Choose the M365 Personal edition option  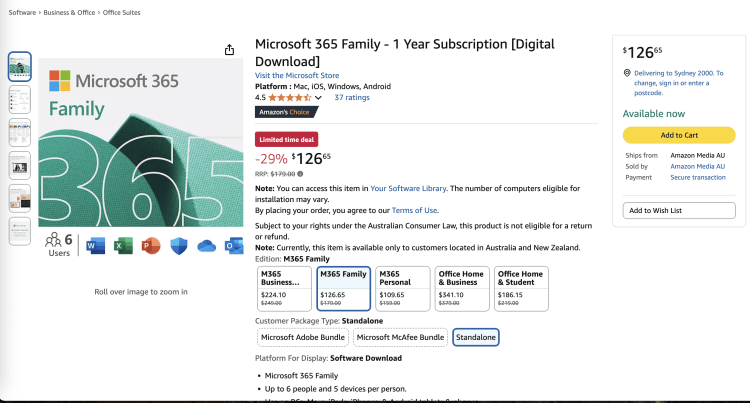click(403, 289)
